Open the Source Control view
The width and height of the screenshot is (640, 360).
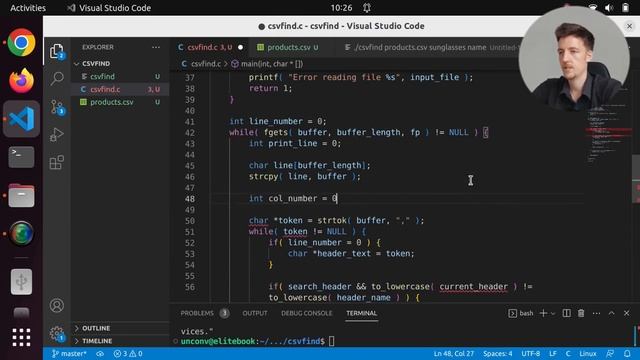(x=57, y=107)
